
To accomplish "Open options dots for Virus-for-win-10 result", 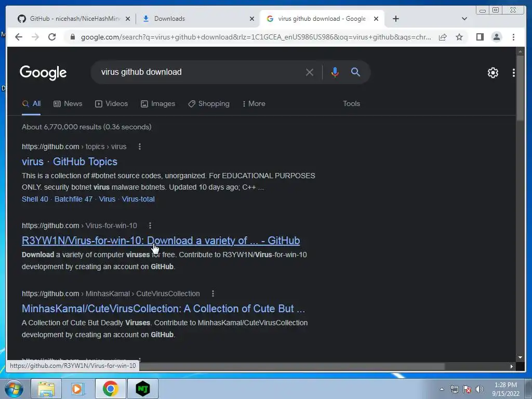I will click(150, 225).
